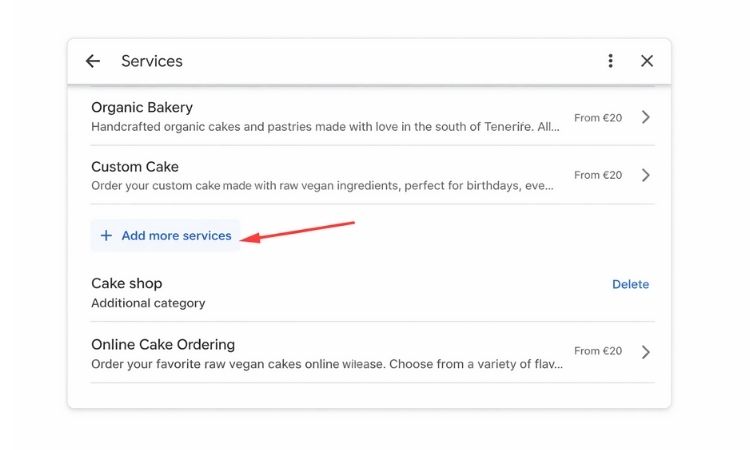The width and height of the screenshot is (750, 450).
Task: Click the back arrow in Services header
Action: pos(93,61)
